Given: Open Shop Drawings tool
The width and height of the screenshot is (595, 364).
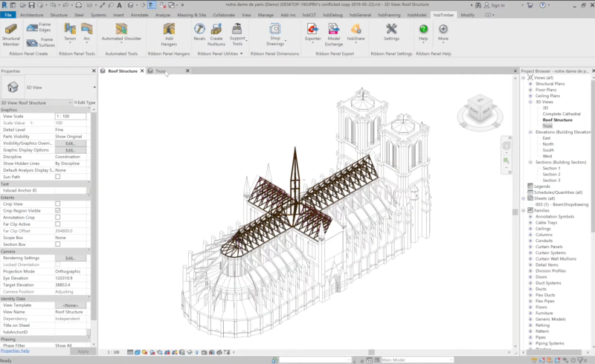Looking at the screenshot, I should (x=275, y=35).
